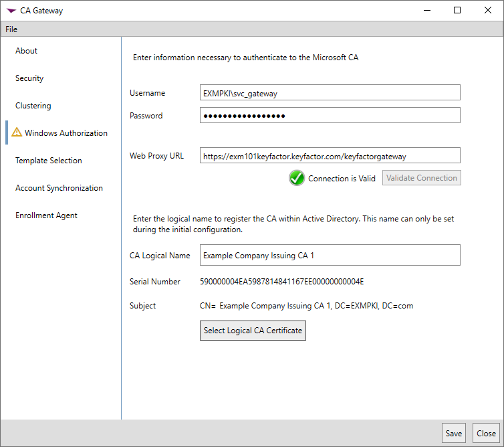This screenshot has width=504, height=447.
Task: Open the File menu
Action: click(x=11, y=29)
